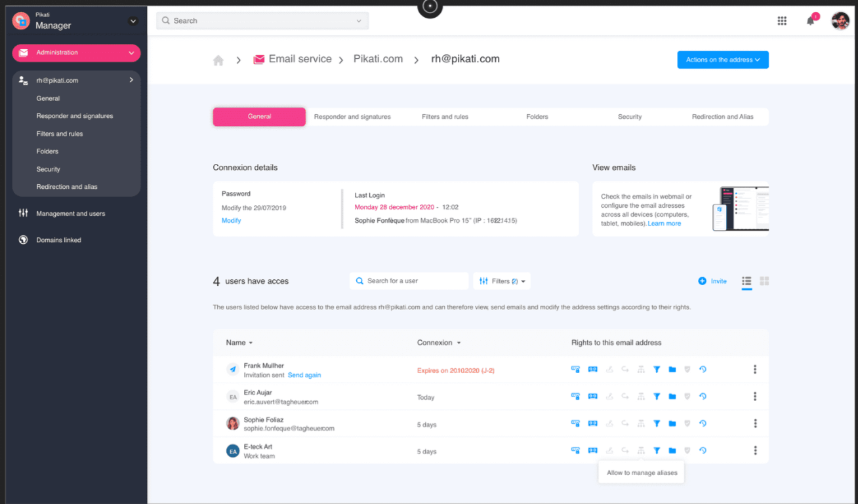858x504 pixels.
Task: Open the apps grid launcher icon
Action: click(782, 21)
